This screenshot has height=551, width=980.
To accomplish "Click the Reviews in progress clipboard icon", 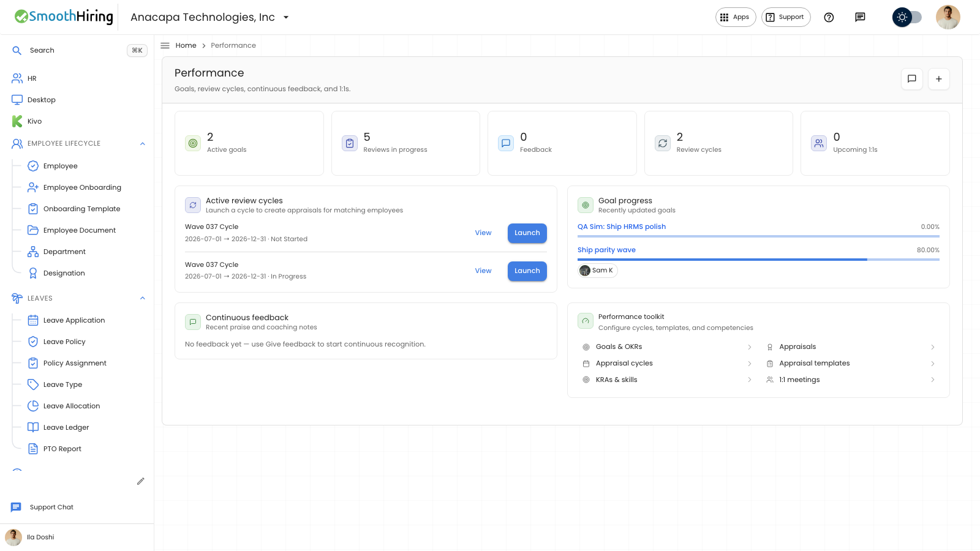I will 350,143.
